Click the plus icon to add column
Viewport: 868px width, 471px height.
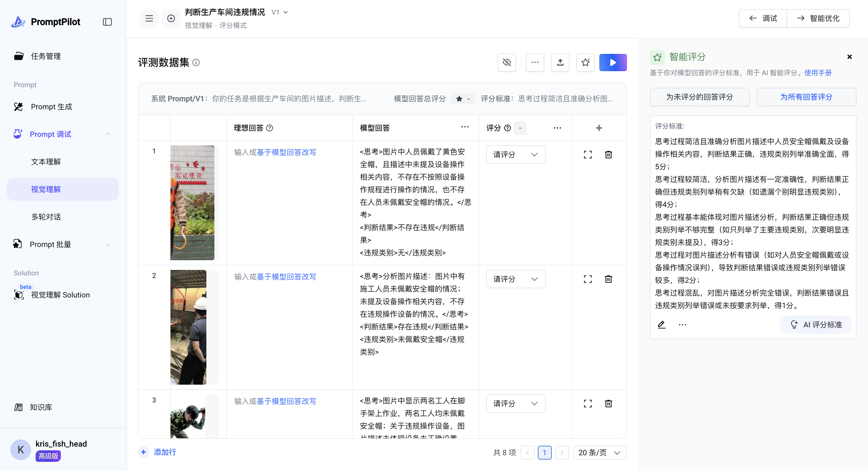coord(599,128)
